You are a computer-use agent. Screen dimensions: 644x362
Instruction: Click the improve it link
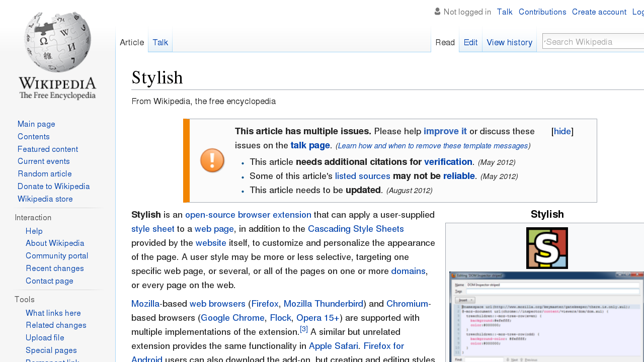pos(445,131)
